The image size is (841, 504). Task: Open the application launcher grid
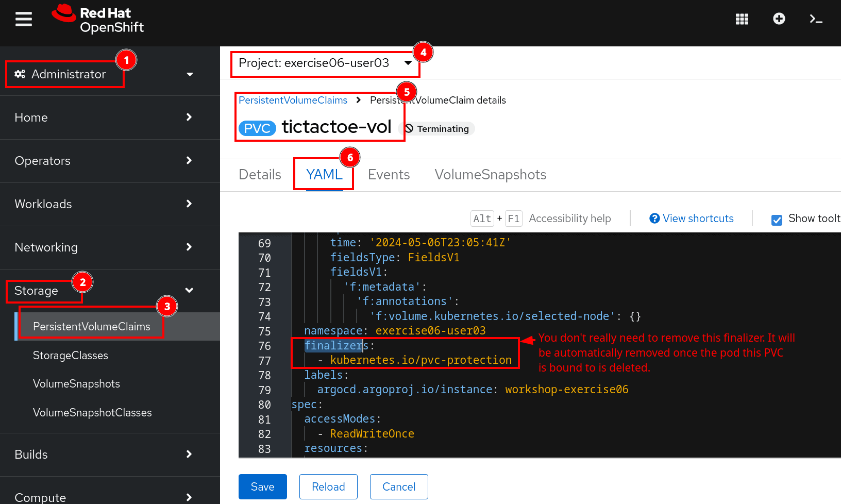click(x=742, y=20)
